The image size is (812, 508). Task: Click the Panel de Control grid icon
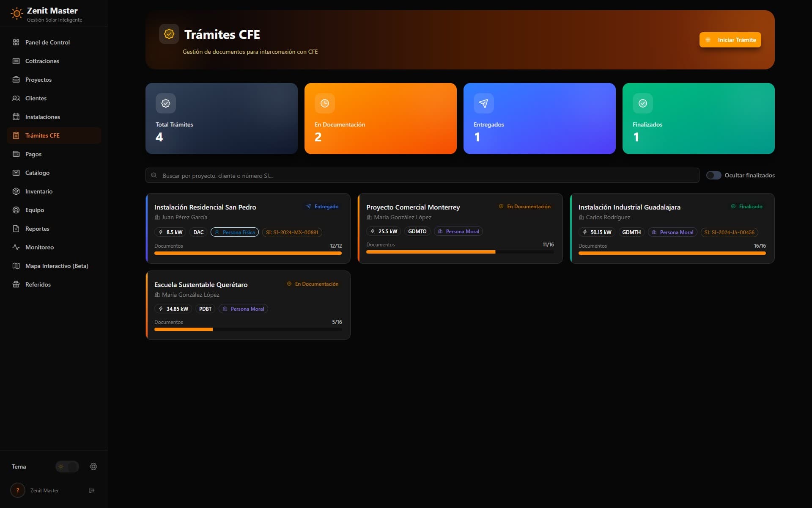coord(16,42)
